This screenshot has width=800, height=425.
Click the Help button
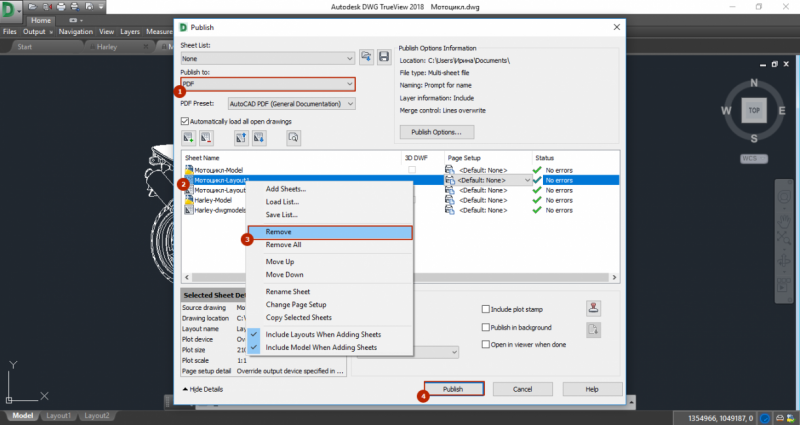click(592, 389)
